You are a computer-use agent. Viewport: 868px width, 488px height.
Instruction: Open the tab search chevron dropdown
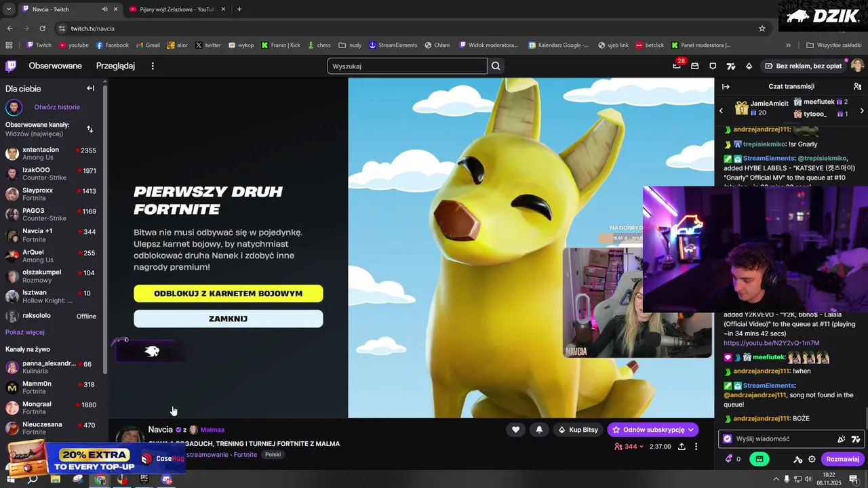[9, 9]
